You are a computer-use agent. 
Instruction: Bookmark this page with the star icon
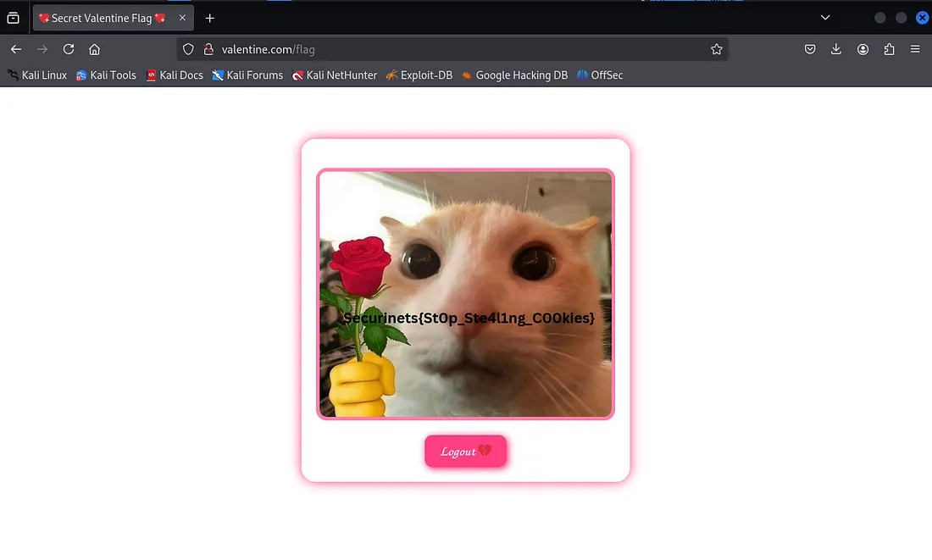coord(716,49)
